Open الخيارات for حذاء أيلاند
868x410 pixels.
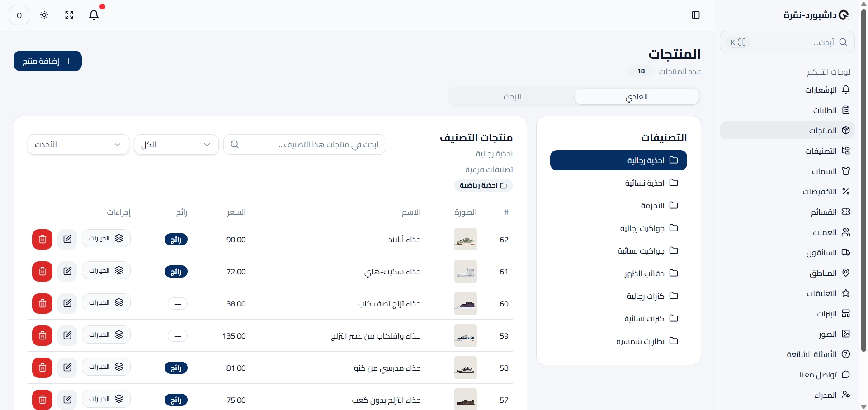click(x=106, y=238)
